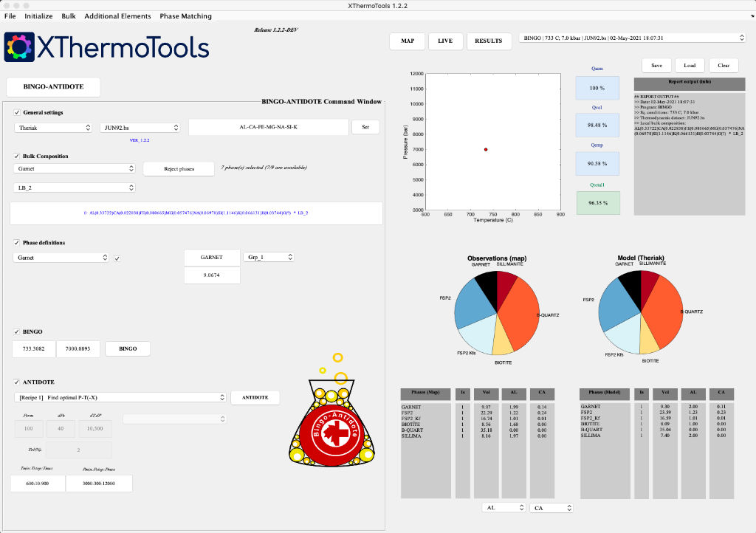
Task: Open the Bulk menu
Action: pos(69,16)
